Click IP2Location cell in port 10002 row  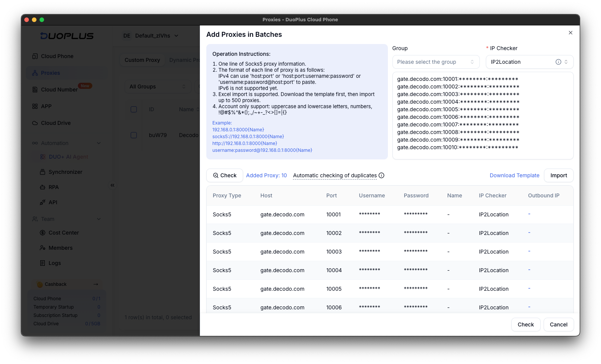(493, 233)
